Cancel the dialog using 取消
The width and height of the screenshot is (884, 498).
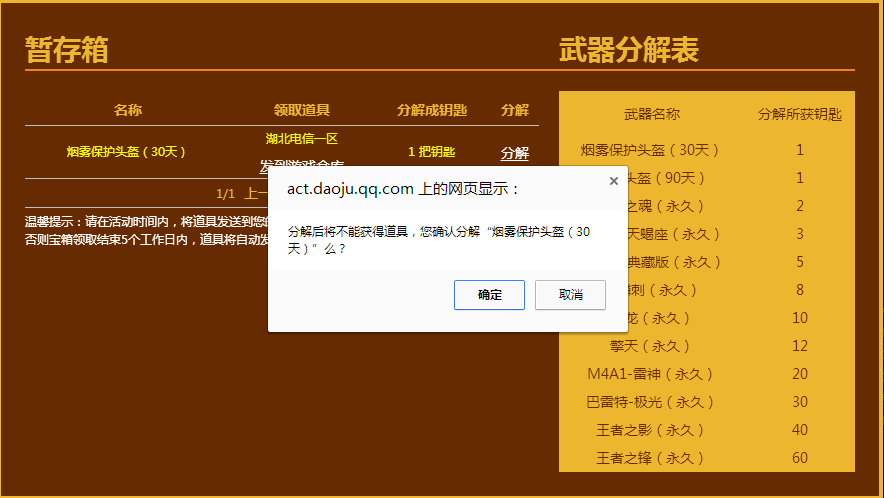coord(571,294)
